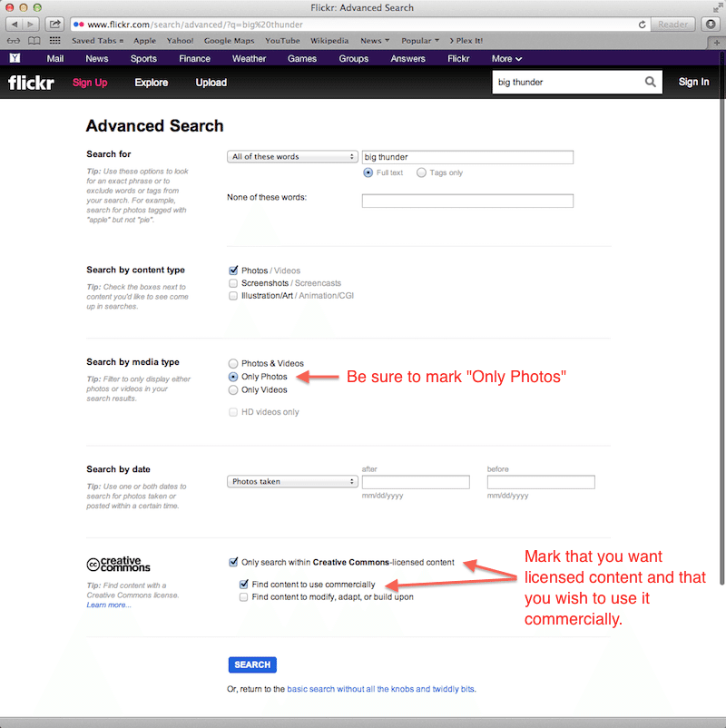Open the Photos taken dropdown
This screenshot has height=728, width=726.
coord(292,481)
